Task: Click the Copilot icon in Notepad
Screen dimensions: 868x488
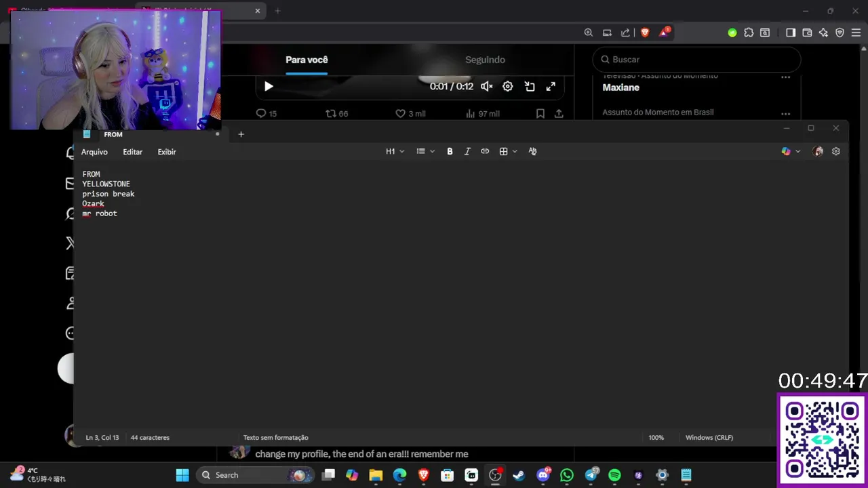Action: 786,152
